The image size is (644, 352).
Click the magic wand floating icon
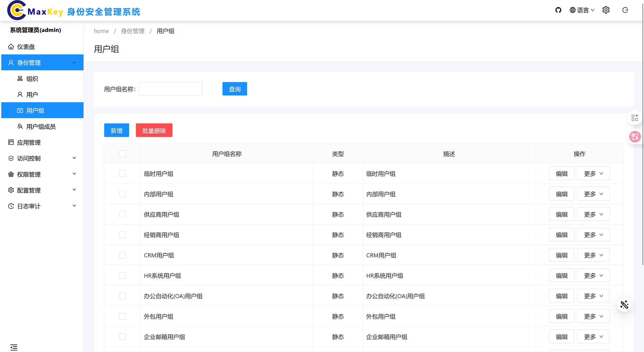click(624, 305)
